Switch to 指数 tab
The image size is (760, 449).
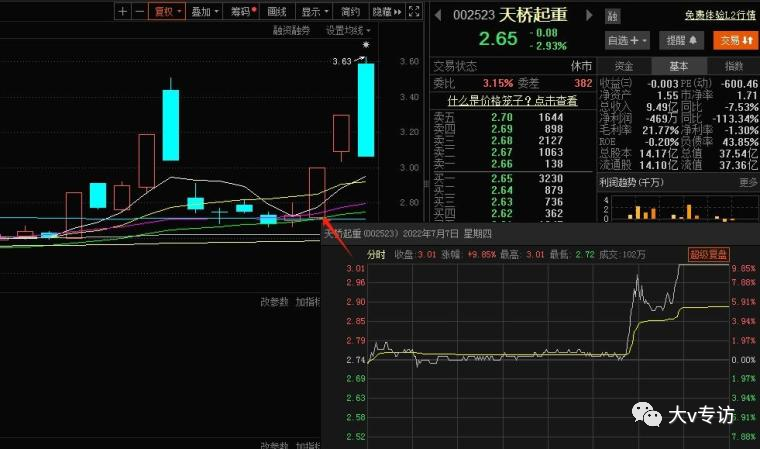coord(733,66)
